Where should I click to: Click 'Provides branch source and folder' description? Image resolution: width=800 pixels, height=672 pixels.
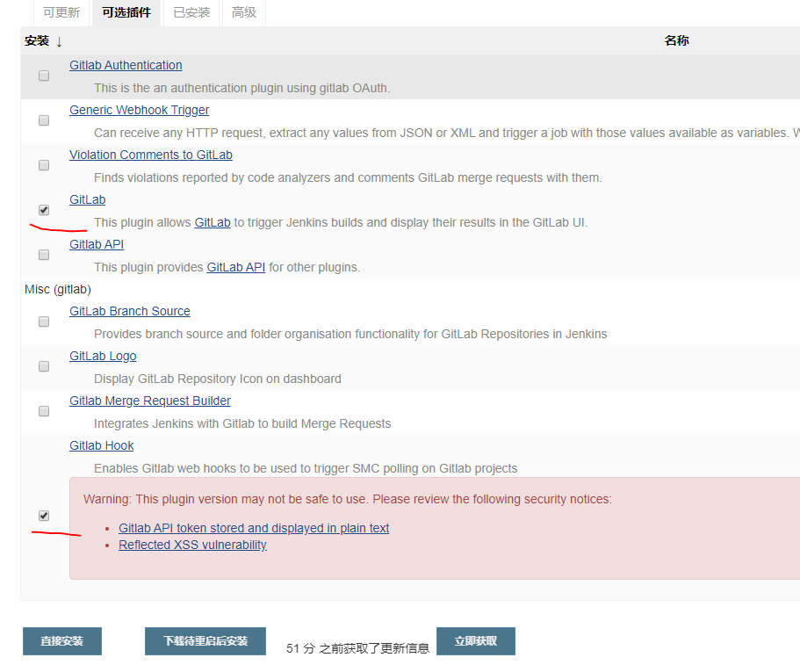[350, 334]
